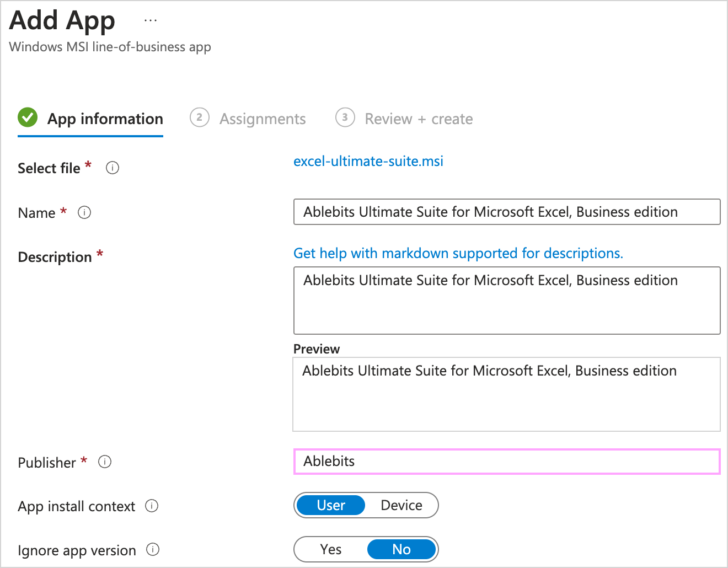Click the Select file label

[49, 168]
